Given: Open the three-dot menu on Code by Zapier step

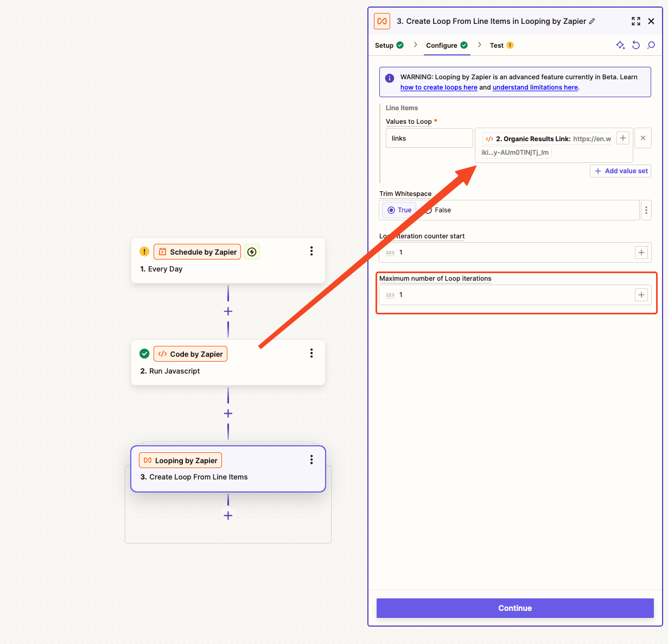Looking at the screenshot, I should point(311,353).
